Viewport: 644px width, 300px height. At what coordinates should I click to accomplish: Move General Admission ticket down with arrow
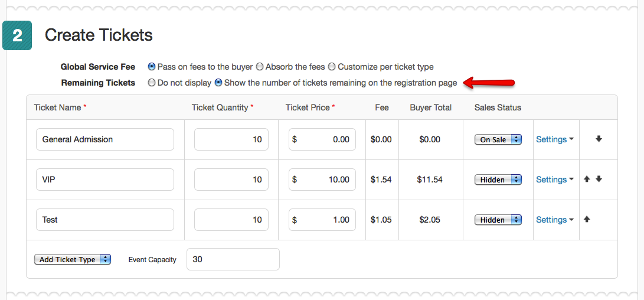point(599,139)
